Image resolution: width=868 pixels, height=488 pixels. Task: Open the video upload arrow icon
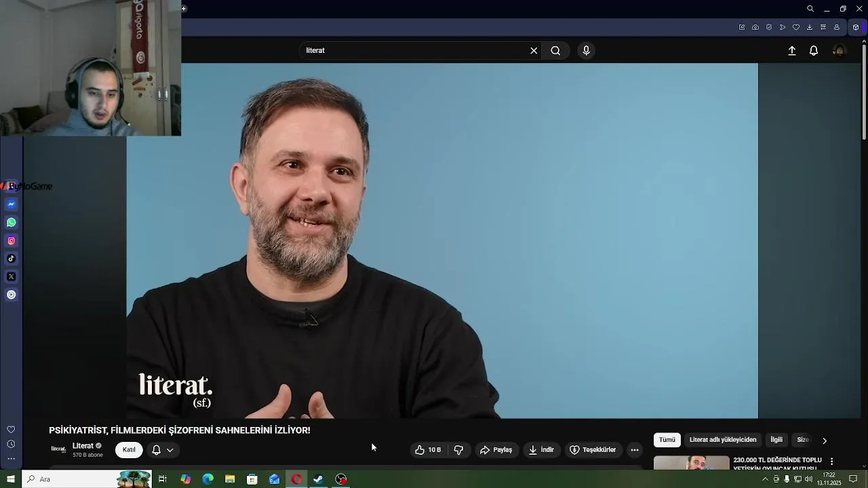791,51
